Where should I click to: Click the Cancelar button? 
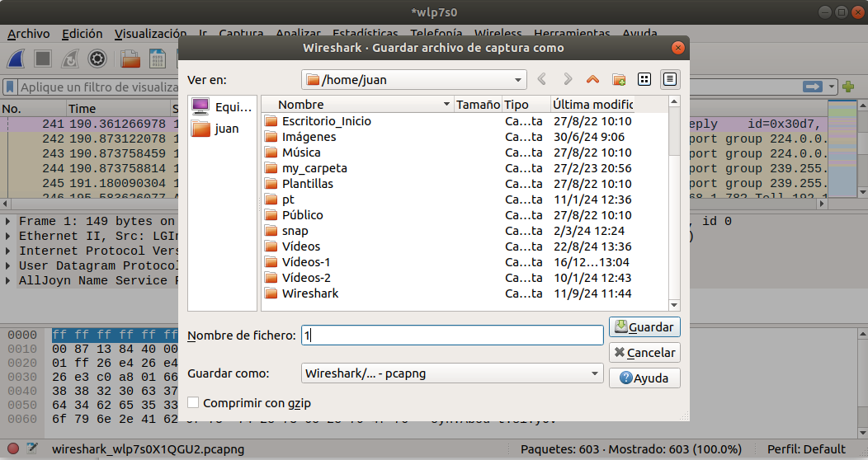(644, 352)
